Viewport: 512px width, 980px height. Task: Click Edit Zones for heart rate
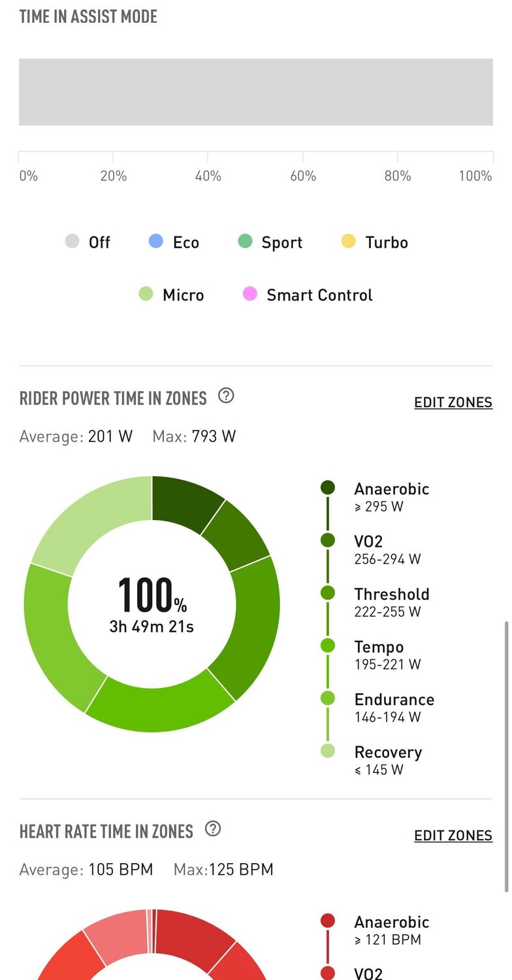(x=453, y=836)
